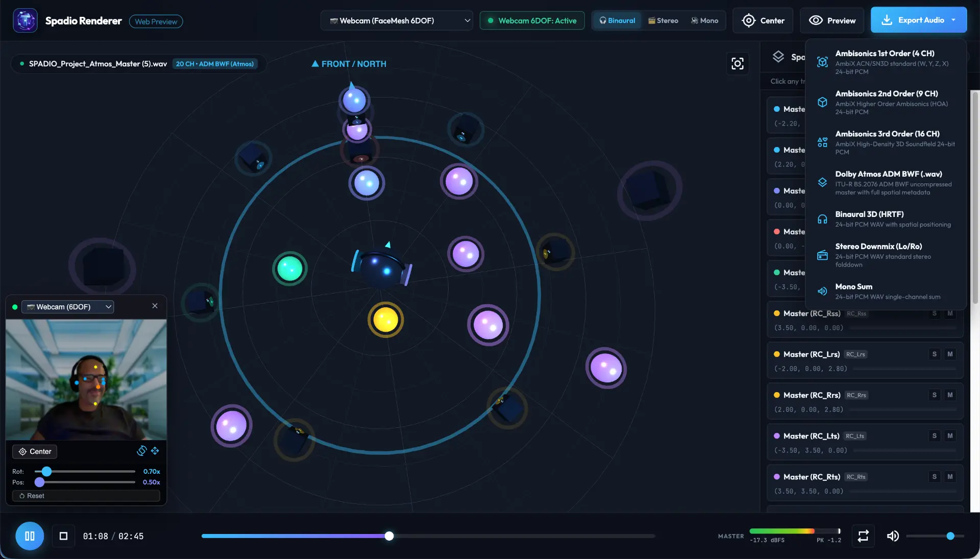Click the webcam video thumbnail
The width and height of the screenshot is (980, 559).
coord(86,380)
